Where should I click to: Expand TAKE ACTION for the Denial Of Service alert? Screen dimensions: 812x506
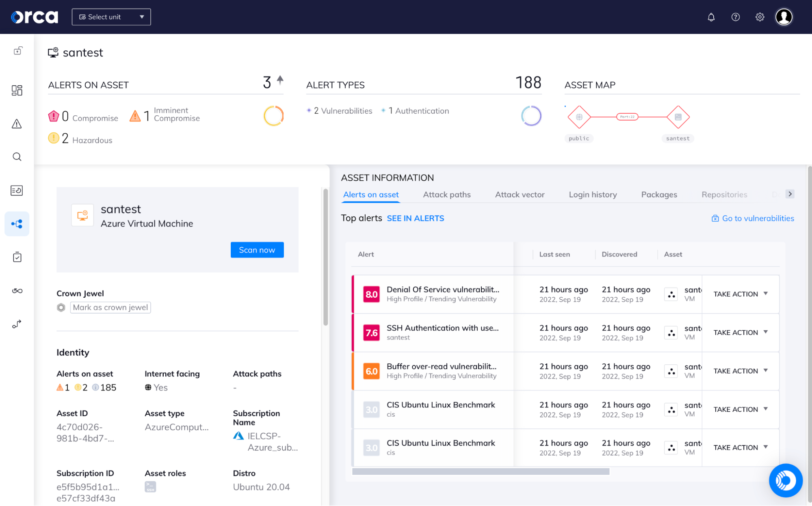[x=740, y=294]
